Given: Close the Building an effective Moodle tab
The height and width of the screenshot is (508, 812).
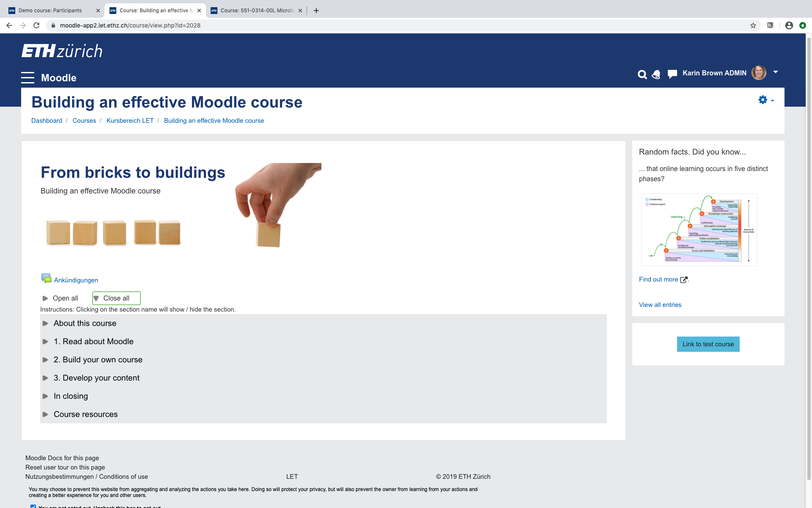Looking at the screenshot, I should (x=199, y=11).
